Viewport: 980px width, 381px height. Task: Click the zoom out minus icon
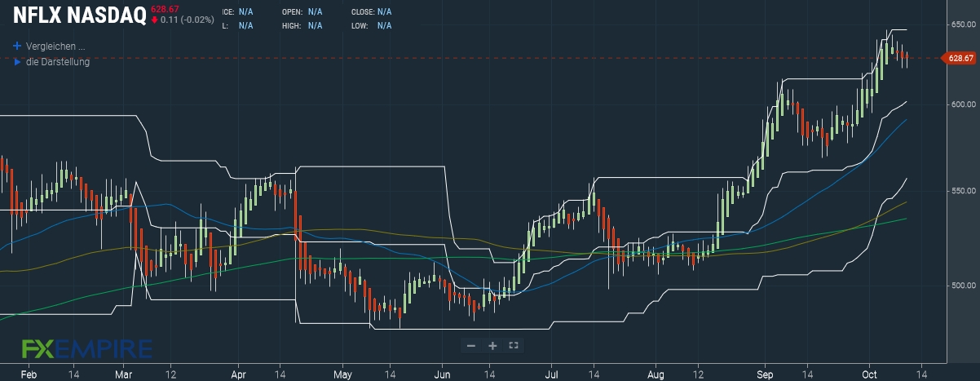(470, 345)
